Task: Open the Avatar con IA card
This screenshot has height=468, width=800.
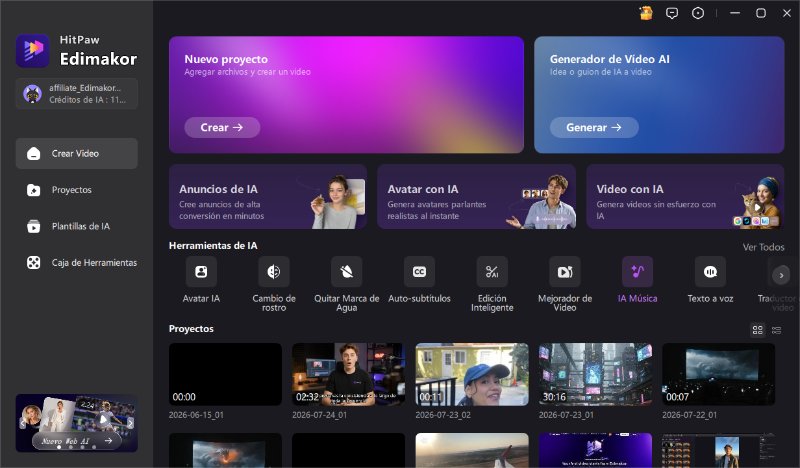Action: (477, 196)
